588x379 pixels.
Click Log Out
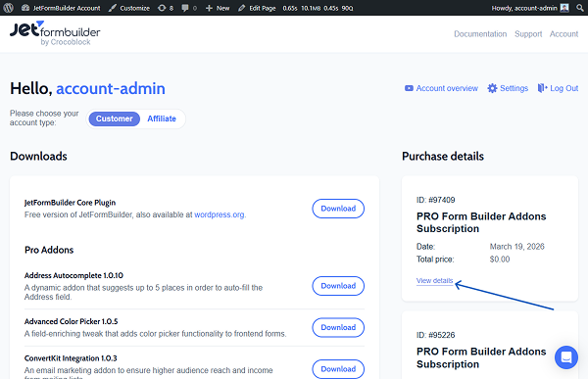[x=558, y=88]
